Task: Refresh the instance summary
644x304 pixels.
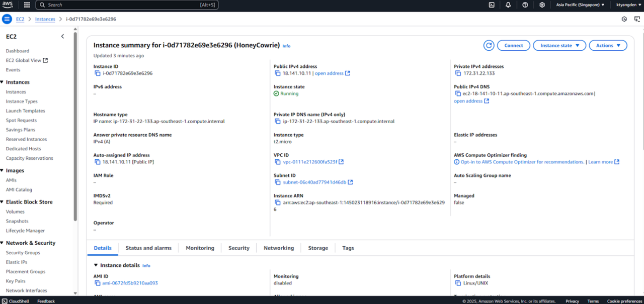Action: pyautogui.click(x=489, y=45)
